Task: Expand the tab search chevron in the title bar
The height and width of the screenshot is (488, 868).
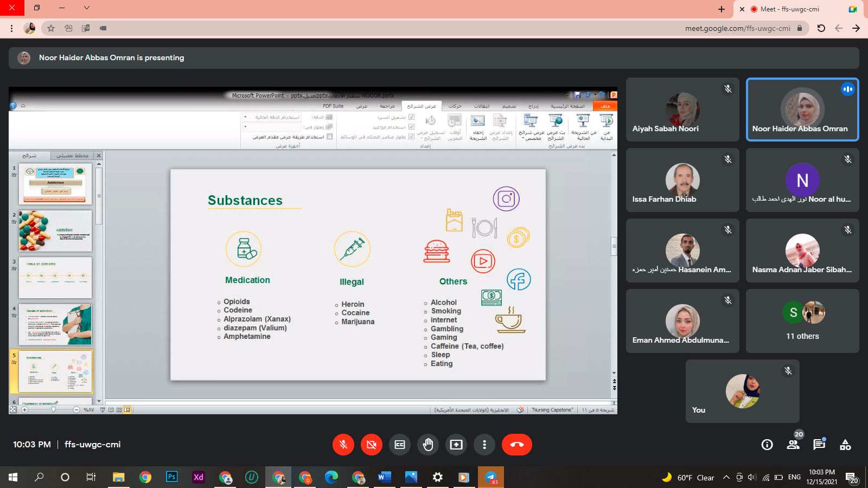Action: [87, 8]
